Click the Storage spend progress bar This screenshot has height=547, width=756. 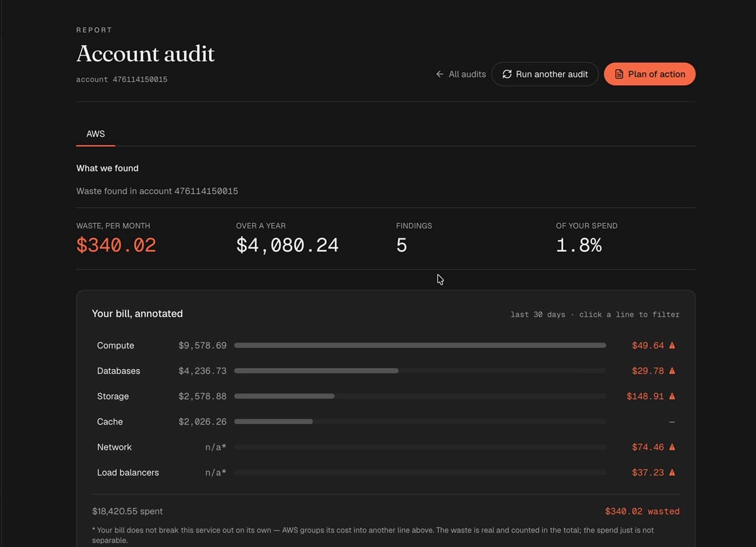click(x=420, y=396)
